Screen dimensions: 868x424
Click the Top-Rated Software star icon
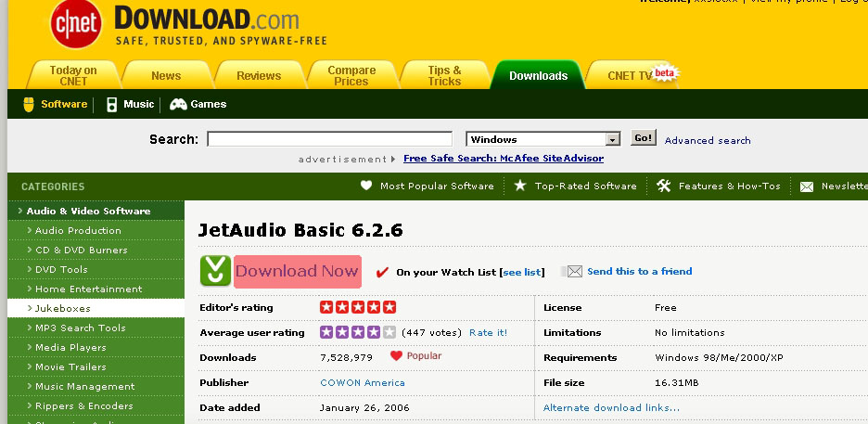point(520,186)
